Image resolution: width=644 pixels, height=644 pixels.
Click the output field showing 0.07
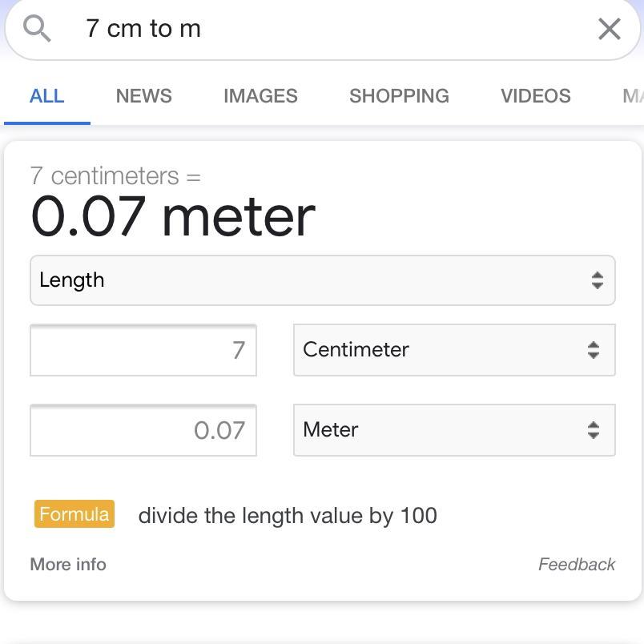143,430
